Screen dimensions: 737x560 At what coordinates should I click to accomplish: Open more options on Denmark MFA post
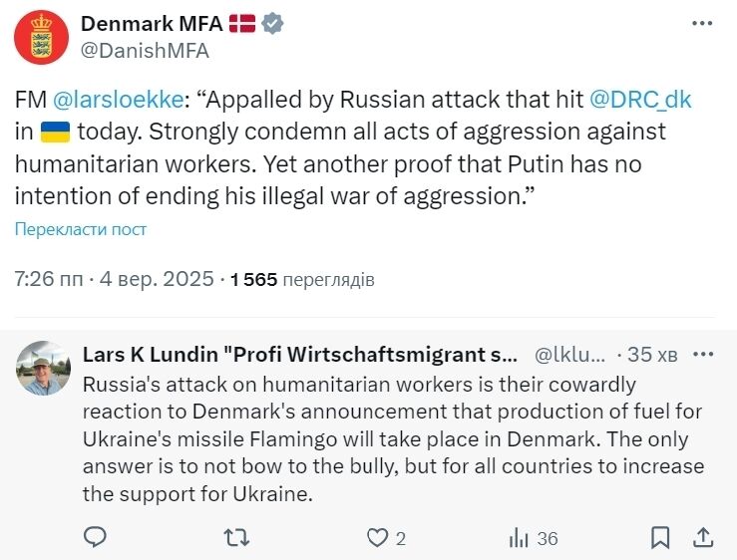(703, 25)
